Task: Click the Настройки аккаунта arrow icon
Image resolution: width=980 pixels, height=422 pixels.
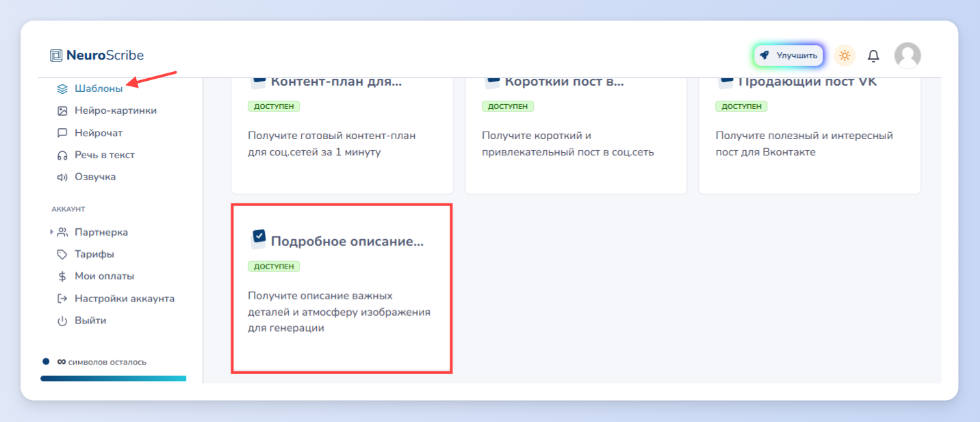Action: [x=62, y=299]
